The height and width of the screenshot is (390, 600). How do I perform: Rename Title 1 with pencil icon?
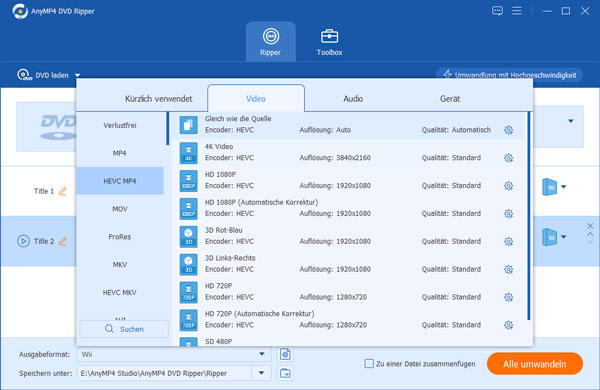[62, 191]
